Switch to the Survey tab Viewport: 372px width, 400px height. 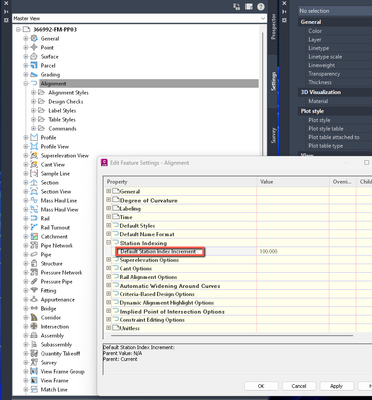click(x=273, y=135)
